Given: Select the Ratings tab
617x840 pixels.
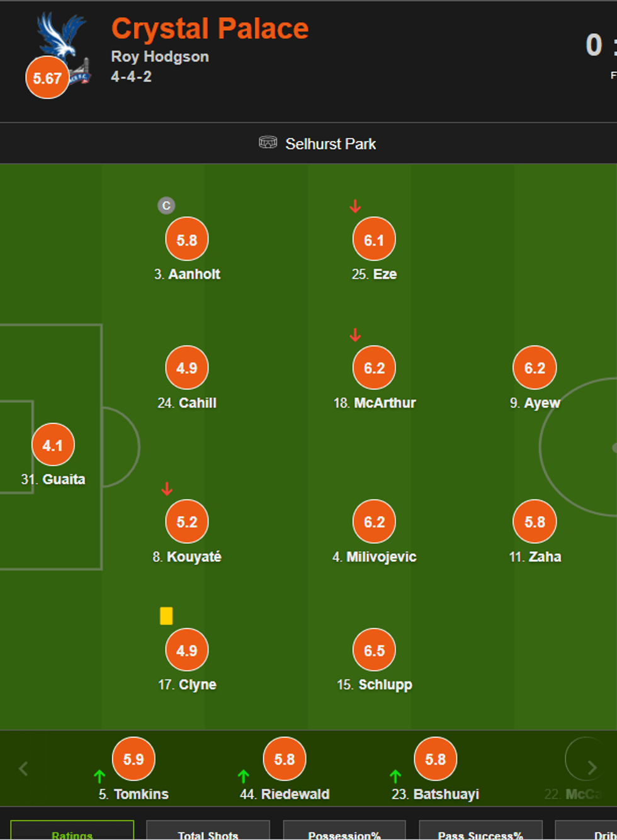Looking at the screenshot, I should tap(72, 832).
